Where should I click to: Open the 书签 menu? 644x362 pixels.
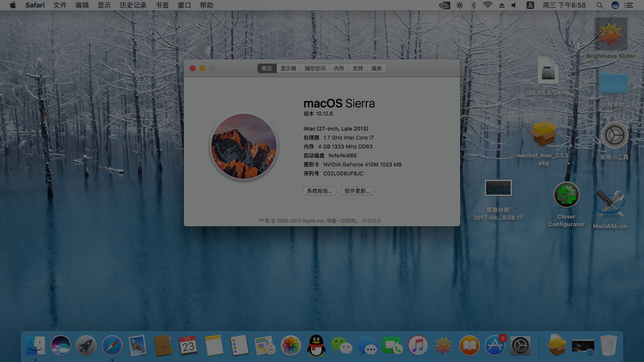click(x=162, y=5)
